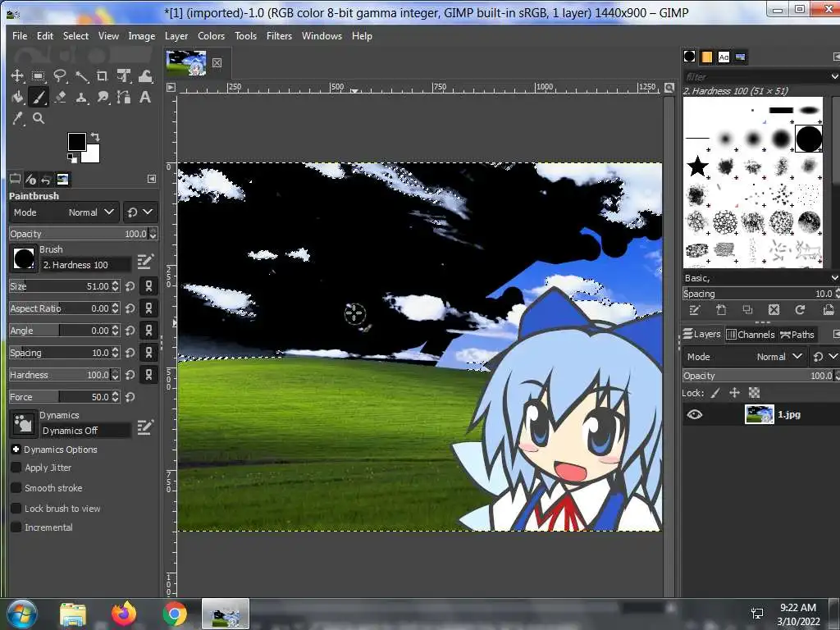840x630 pixels.
Task: Select the Rectangle Select tool
Action: pos(38,76)
